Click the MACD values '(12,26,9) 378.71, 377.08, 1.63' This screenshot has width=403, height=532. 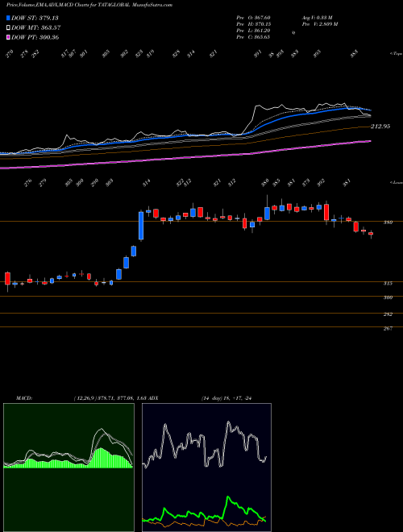click(x=110, y=398)
